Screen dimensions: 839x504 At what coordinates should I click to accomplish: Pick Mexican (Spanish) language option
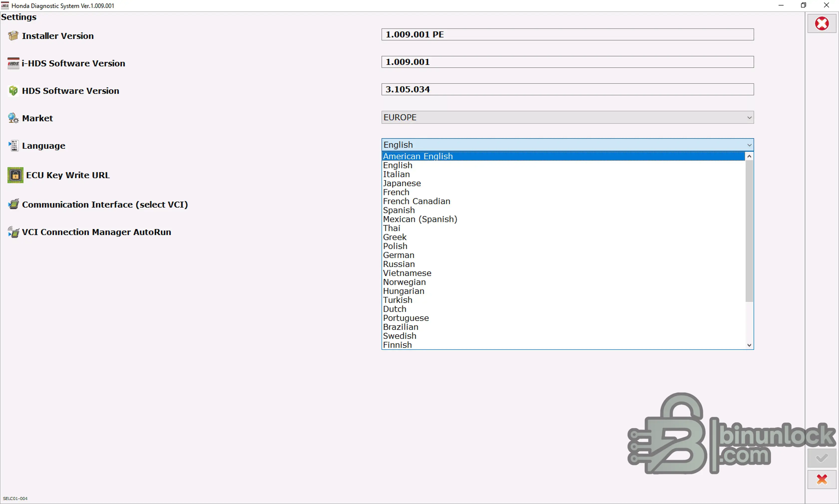coord(563,219)
